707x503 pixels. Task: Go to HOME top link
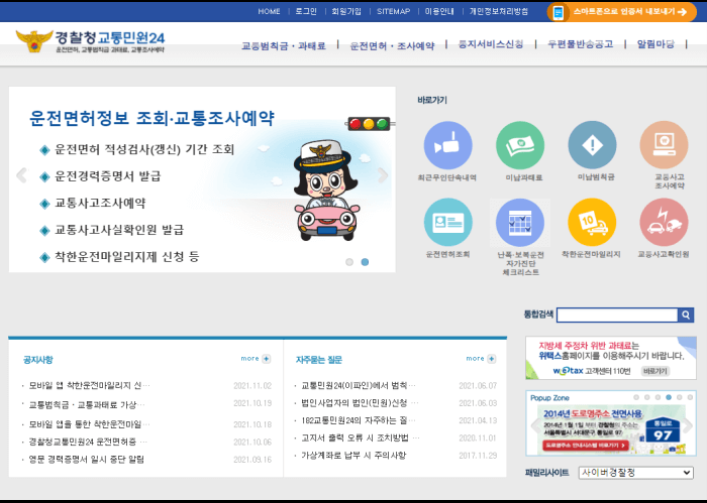(x=269, y=11)
